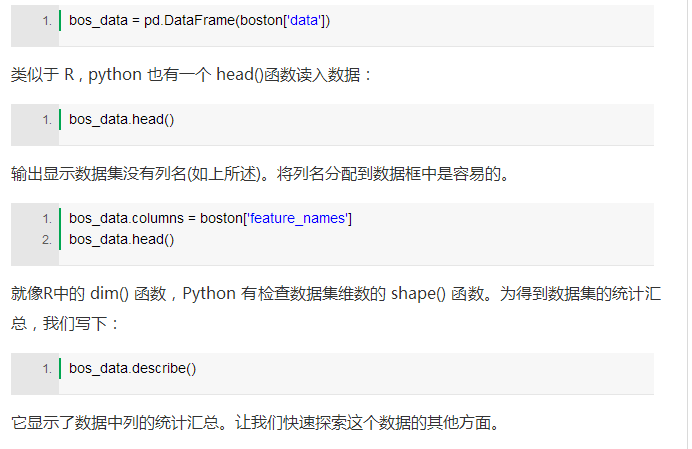
Task: Click the 'data' string in first code block
Action: pyautogui.click(x=305, y=20)
